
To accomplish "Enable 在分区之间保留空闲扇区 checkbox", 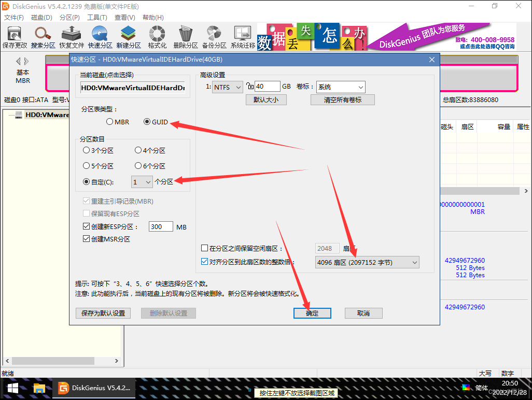I will tap(205, 248).
